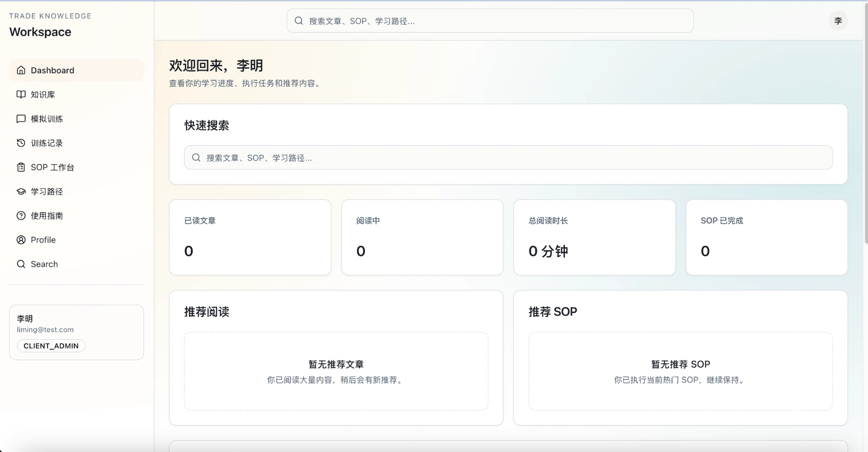Click the SOP 已完成 stat card label
Viewport: 868px width, 452px height.
pyautogui.click(x=722, y=221)
